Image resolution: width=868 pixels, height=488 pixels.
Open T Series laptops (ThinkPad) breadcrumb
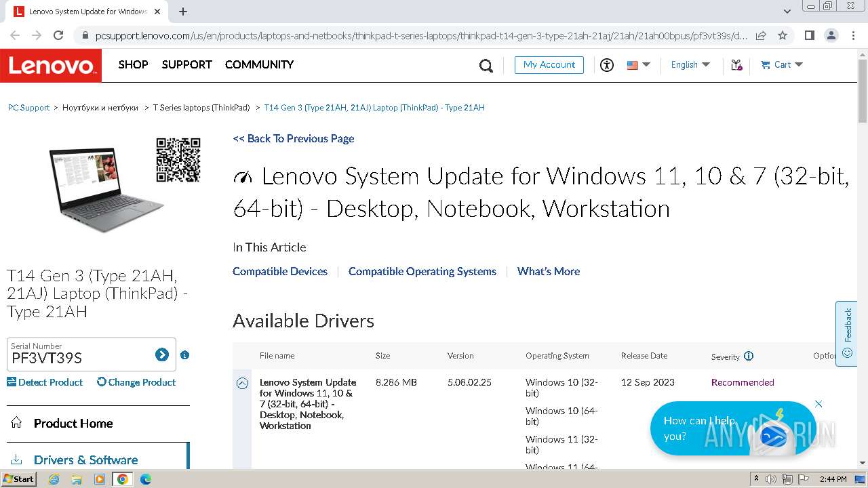click(x=201, y=108)
